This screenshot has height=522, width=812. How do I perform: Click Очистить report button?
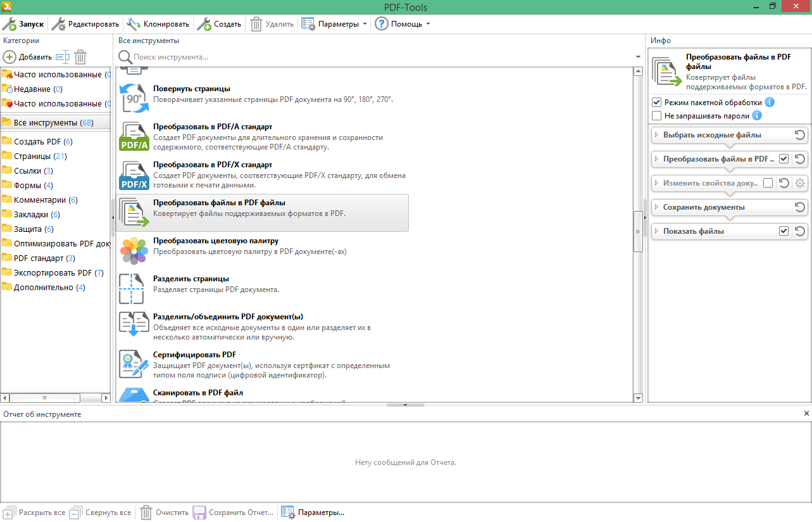[x=165, y=512]
